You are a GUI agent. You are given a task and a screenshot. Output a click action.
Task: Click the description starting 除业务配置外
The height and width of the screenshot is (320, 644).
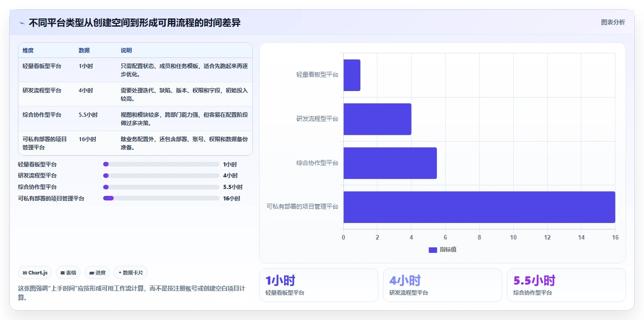pos(184,143)
